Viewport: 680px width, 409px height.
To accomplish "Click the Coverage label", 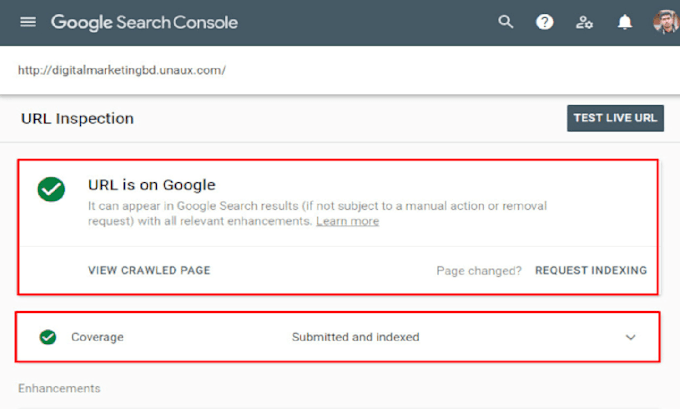I will click(x=97, y=337).
